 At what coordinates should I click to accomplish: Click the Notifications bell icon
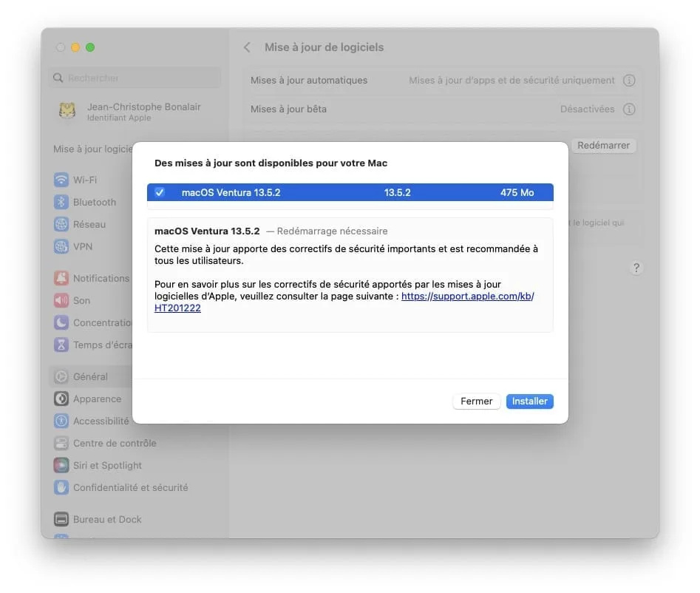61,278
